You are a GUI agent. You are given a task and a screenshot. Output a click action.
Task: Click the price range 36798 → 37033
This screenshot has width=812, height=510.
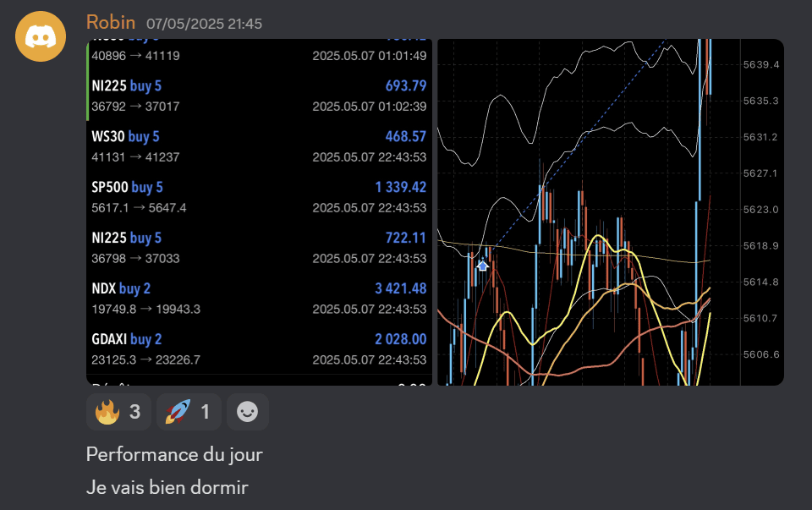(135, 258)
